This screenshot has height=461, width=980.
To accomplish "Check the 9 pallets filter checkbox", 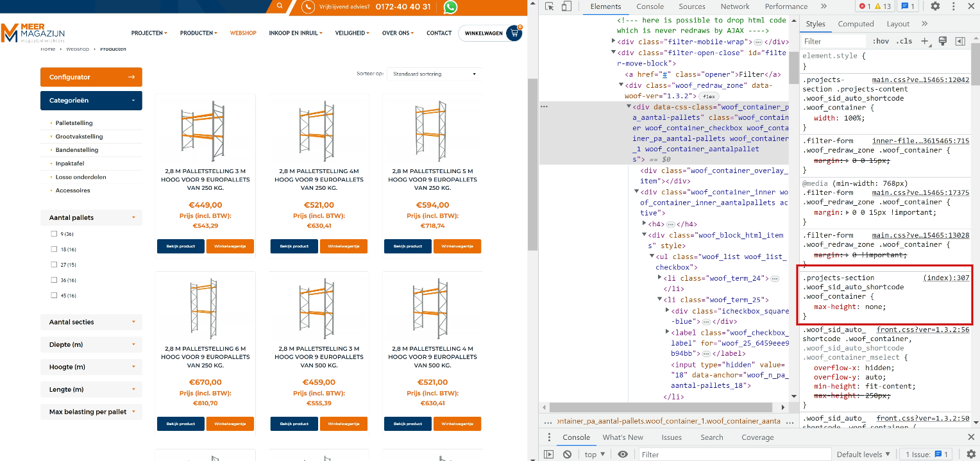I will [55, 233].
